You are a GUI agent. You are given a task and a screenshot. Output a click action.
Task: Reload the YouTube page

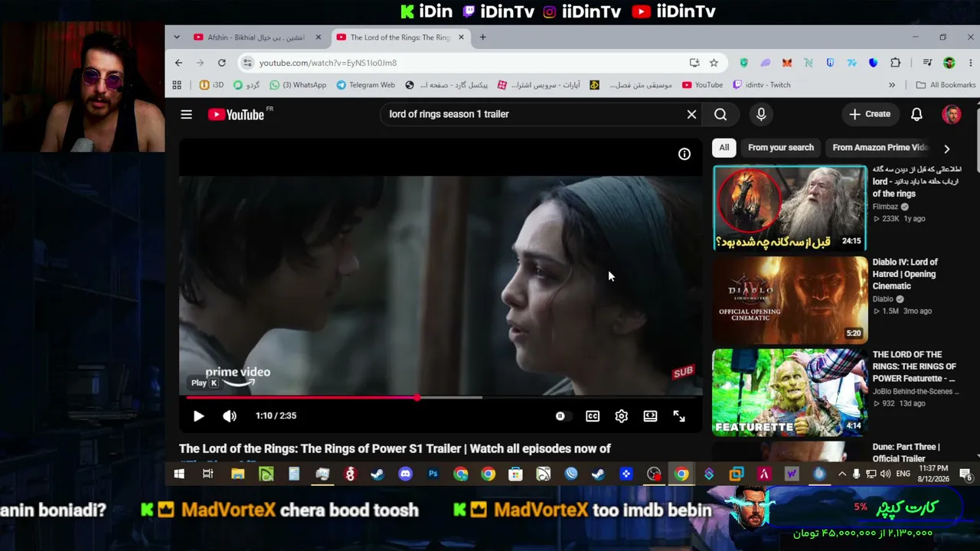point(222,63)
